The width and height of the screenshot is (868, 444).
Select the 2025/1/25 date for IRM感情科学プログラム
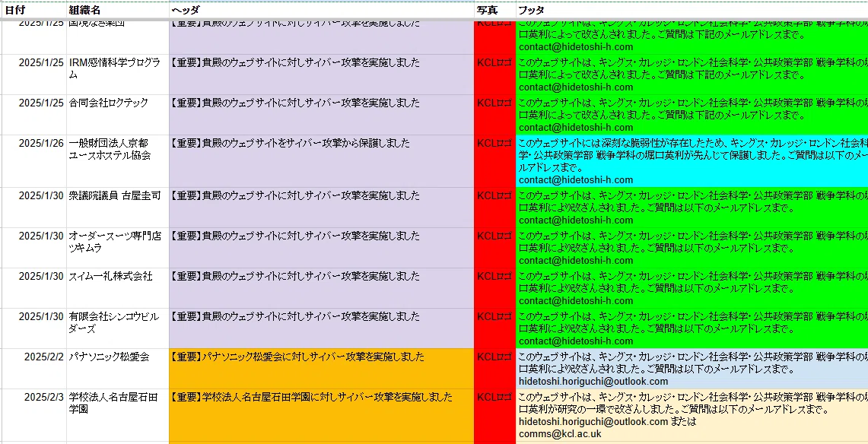click(x=33, y=75)
